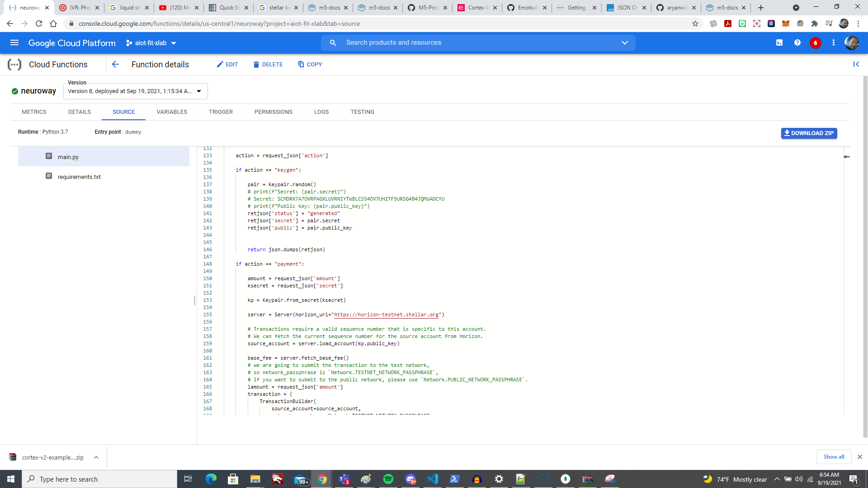The height and width of the screenshot is (488, 868).
Task: Collapse the side info panel toggle
Action: tap(856, 64)
